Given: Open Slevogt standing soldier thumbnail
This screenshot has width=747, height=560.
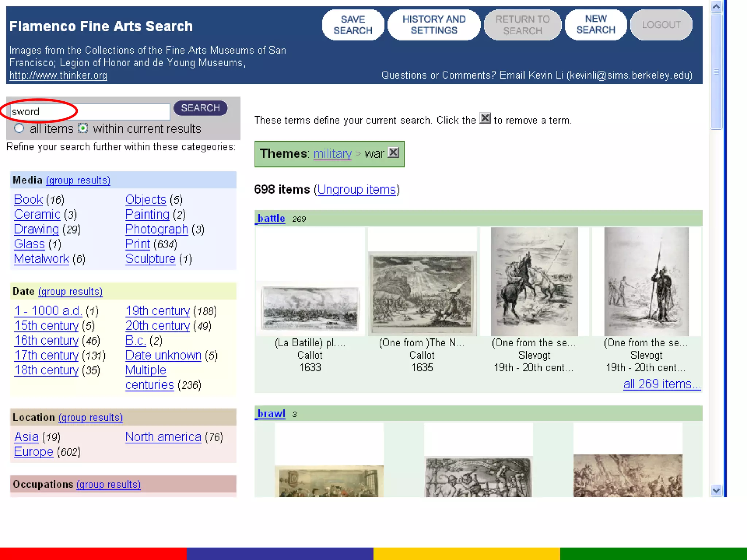Looking at the screenshot, I should (646, 281).
